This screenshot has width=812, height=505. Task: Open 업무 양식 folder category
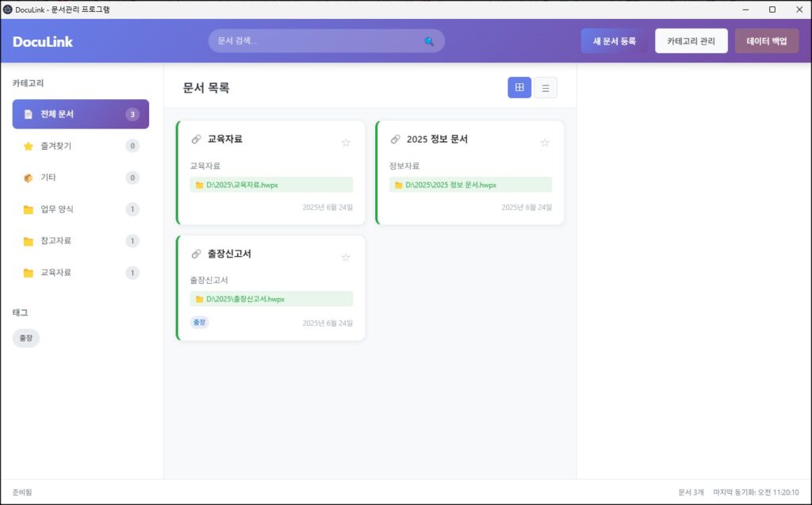pos(80,209)
